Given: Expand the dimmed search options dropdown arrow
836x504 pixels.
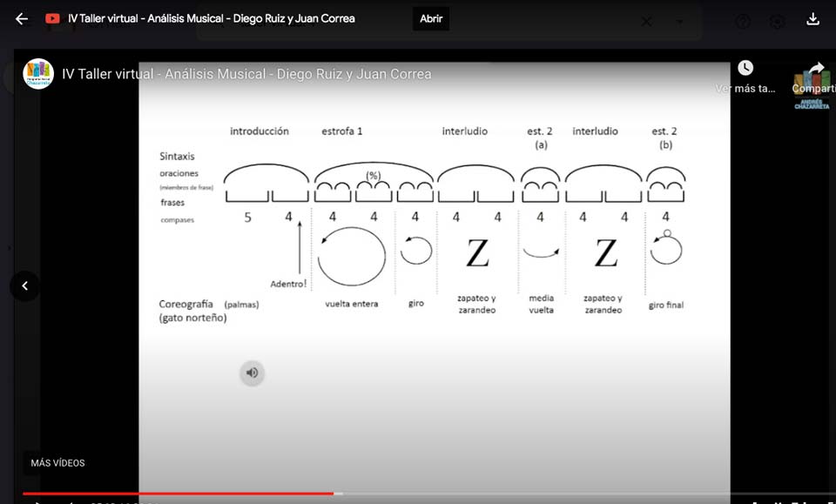Looking at the screenshot, I should (x=680, y=23).
